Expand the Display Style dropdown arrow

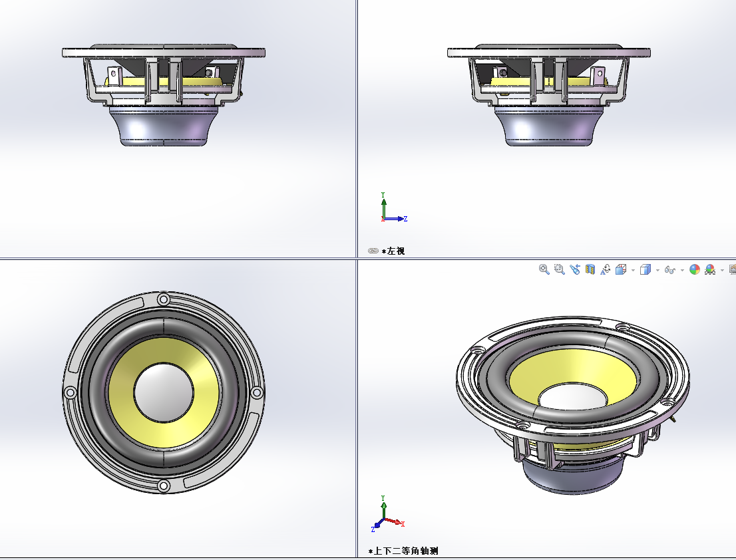click(x=657, y=270)
